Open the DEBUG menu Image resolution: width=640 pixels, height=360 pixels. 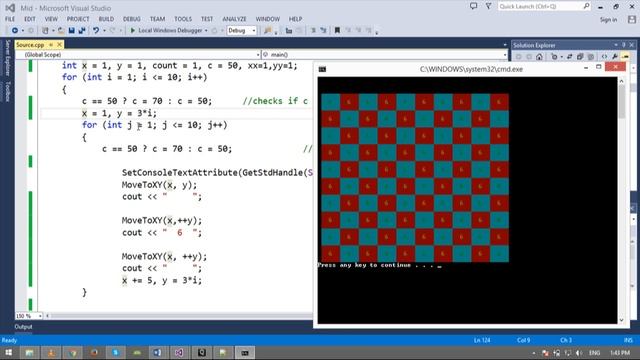[x=131, y=19]
